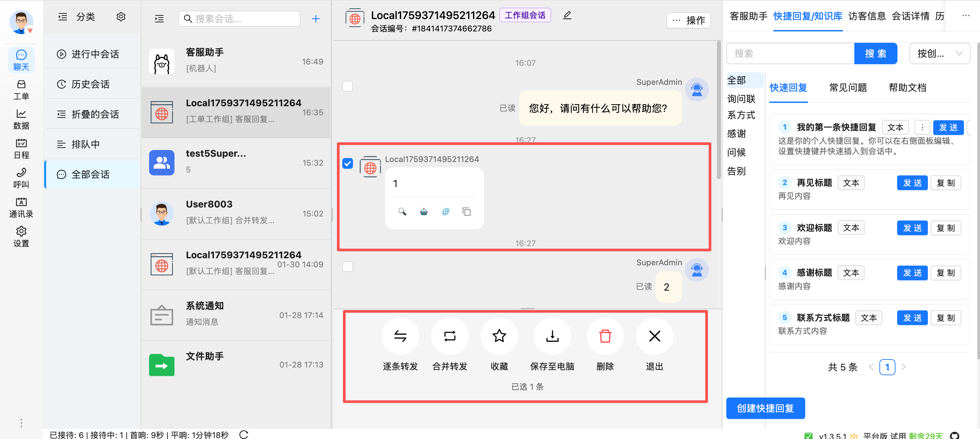980x439 pixels.
Task: Click the red 删除 trash icon
Action: (605, 336)
